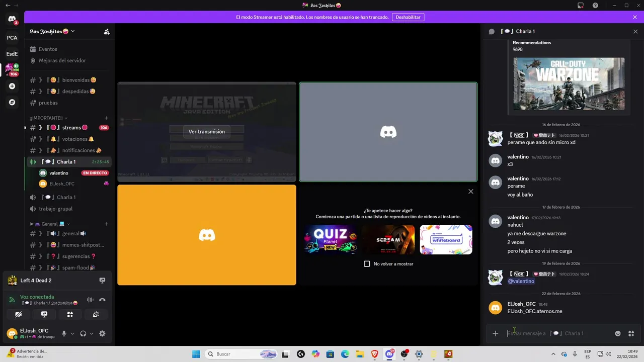
Task: Click the @valentino mention
Action: 521,281
